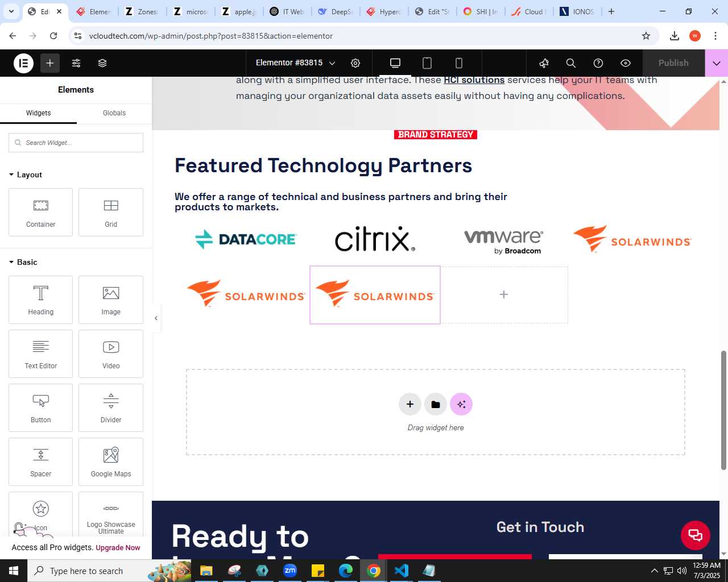Open page settings gear icon
The height and width of the screenshot is (582, 728).
tap(355, 63)
